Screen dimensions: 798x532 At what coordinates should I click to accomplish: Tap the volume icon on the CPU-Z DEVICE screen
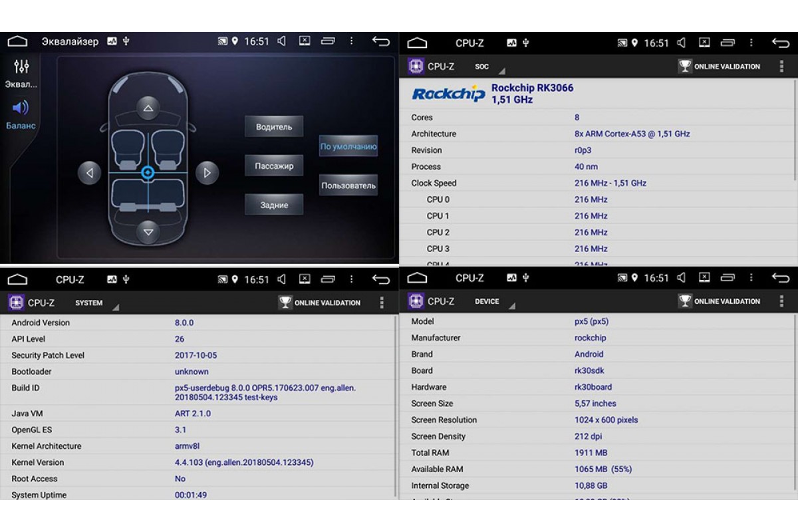point(681,277)
